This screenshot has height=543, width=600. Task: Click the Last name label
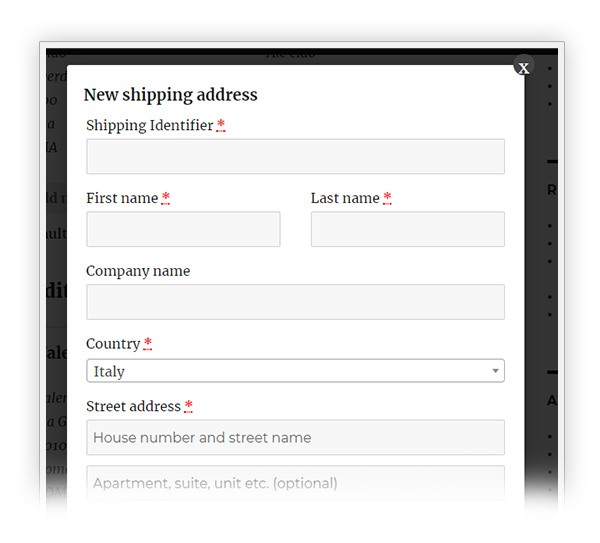point(345,198)
